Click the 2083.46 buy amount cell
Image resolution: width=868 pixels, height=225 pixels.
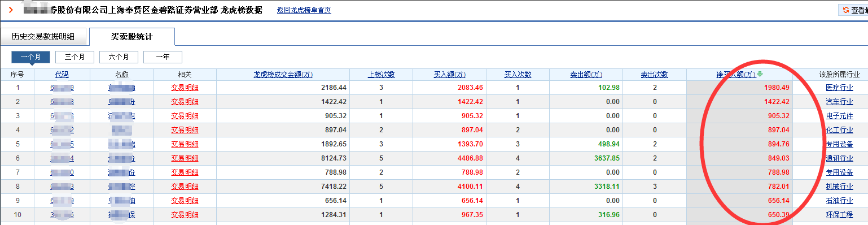click(470, 88)
